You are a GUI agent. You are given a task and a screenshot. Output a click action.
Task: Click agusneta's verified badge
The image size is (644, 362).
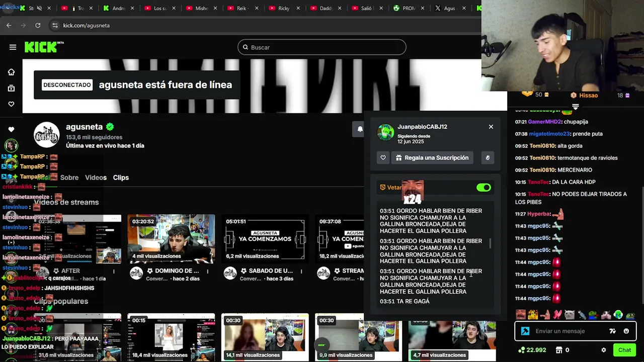click(x=110, y=127)
